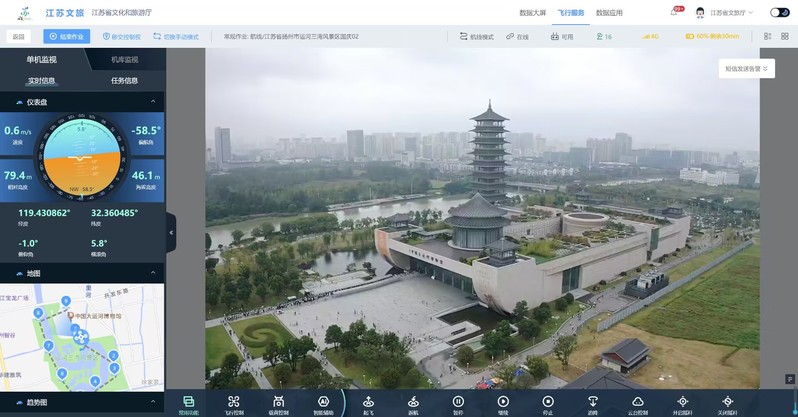Open the 云台控制 gimbal control icon
Screen dimensions: 798x417
point(638,403)
